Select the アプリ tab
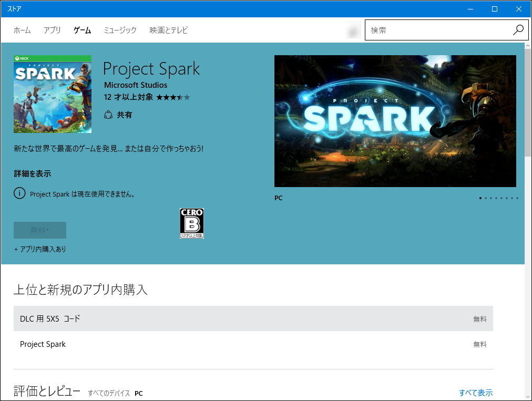This screenshot has height=401, width=532. click(x=52, y=30)
